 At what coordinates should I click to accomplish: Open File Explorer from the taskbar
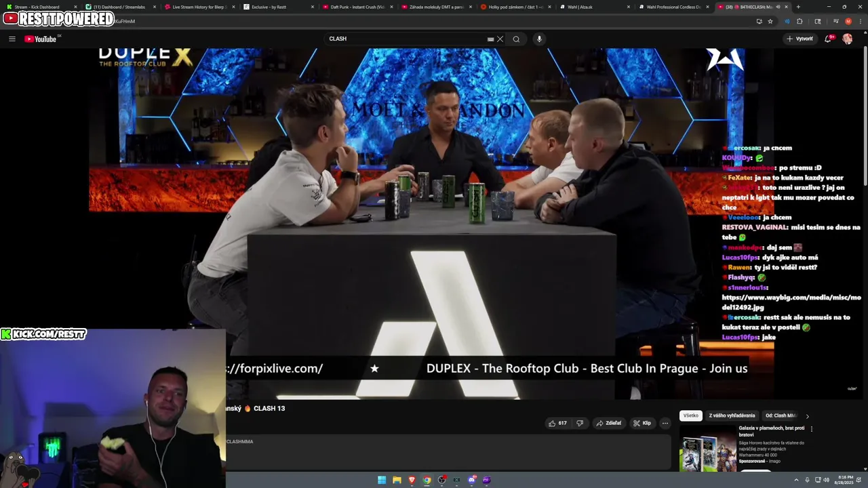coord(397,480)
